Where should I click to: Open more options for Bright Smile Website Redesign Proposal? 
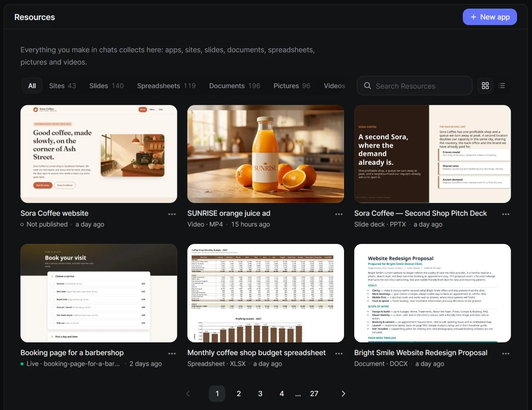click(506, 353)
